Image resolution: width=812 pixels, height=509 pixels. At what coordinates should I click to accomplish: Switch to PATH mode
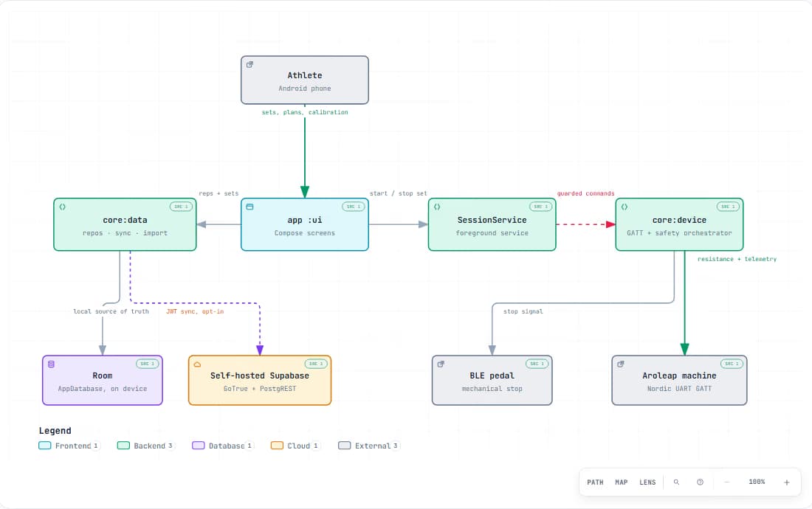point(595,482)
